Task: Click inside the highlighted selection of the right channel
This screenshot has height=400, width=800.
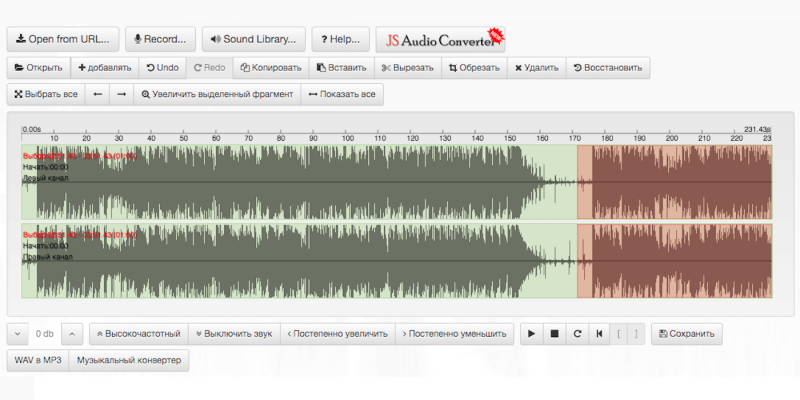Action: [674, 261]
